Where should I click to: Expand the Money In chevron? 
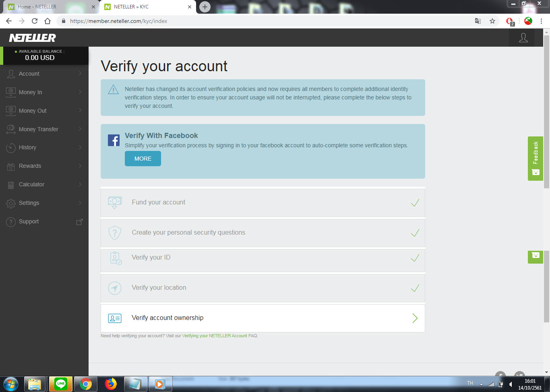point(80,92)
